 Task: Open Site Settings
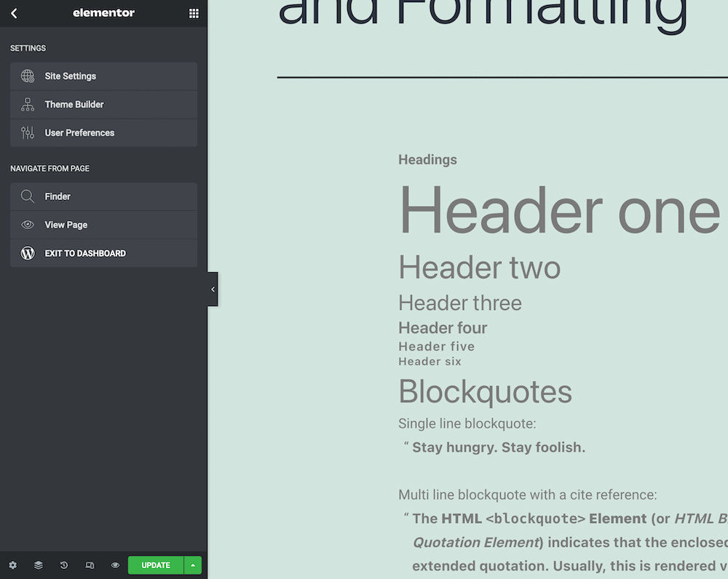click(103, 76)
